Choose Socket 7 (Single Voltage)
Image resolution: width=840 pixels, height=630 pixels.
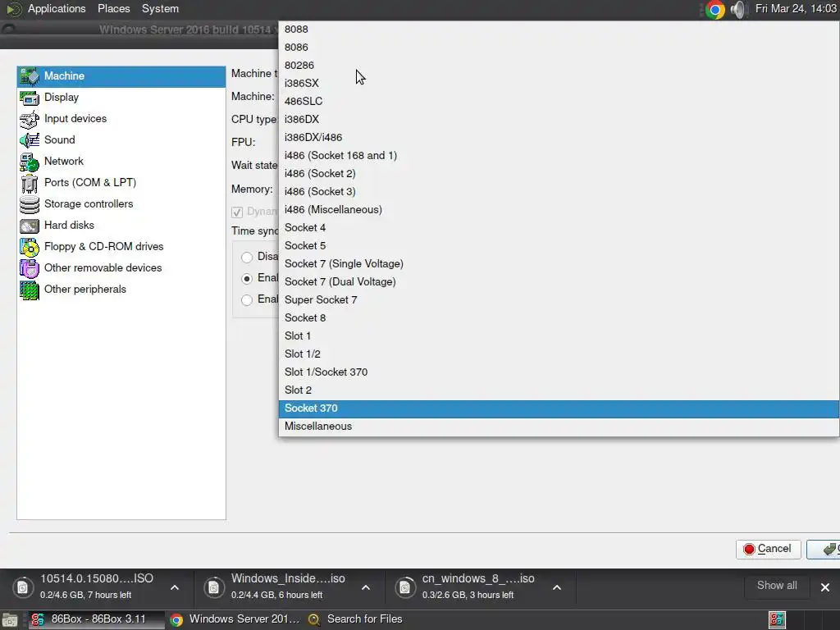559,263
